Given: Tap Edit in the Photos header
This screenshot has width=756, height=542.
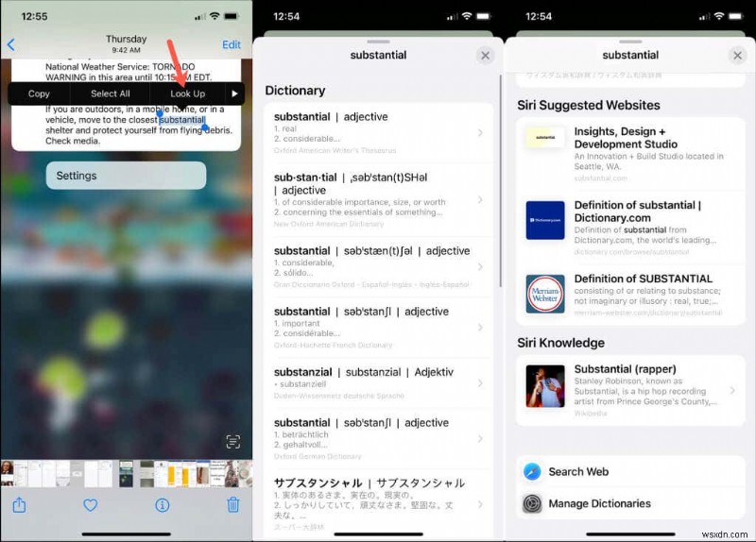Looking at the screenshot, I should click(232, 44).
